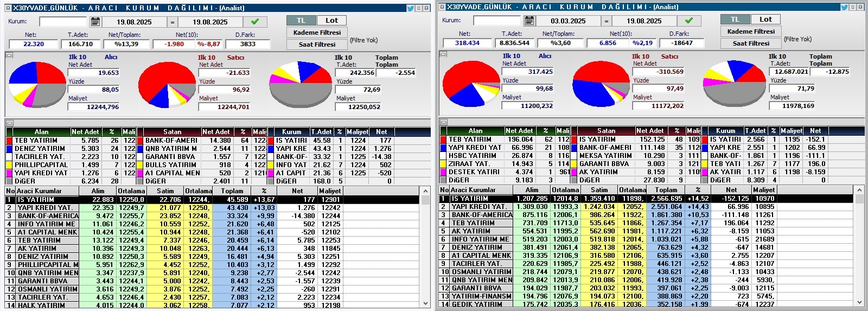This screenshot has width=868, height=311.
Task: Select INFO YATIRIM ME row 4
Action: click(212, 224)
